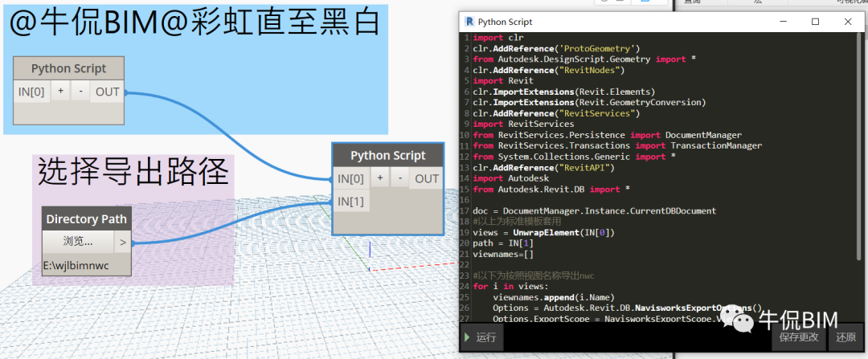
Task: Click the 'import Revit' line 5
Action: point(503,81)
